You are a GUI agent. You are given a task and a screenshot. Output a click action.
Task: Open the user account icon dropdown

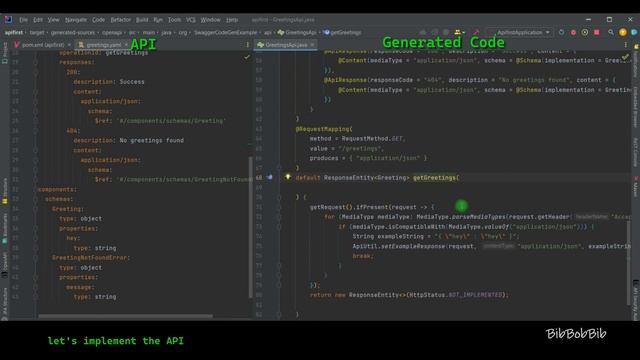point(459,32)
